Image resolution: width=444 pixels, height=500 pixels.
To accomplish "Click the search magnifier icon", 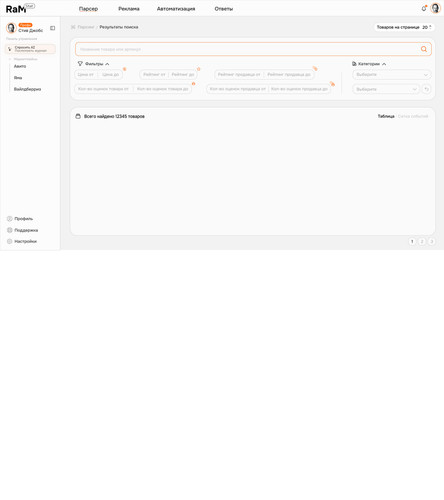I will pyautogui.click(x=424, y=49).
